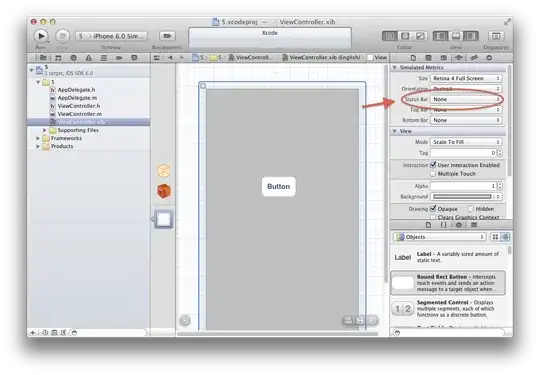Go forward in the editor history
The width and height of the screenshot is (540, 375).
[x=182, y=58]
